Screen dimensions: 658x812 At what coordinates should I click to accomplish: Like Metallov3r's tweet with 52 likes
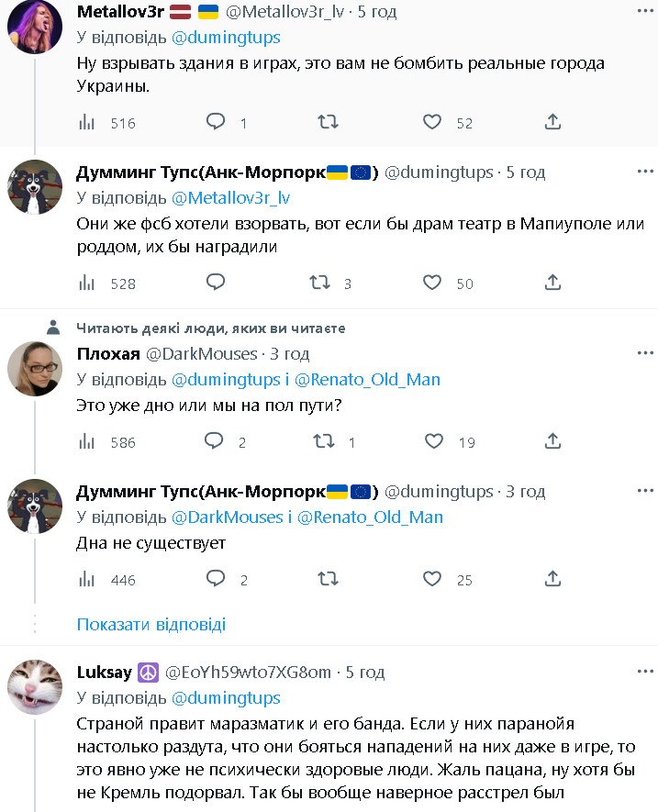click(432, 122)
